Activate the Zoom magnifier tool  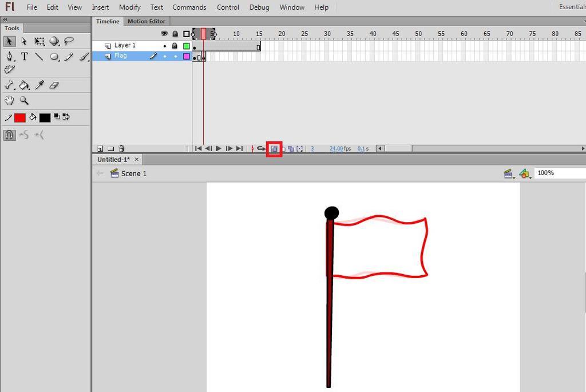[x=24, y=101]
